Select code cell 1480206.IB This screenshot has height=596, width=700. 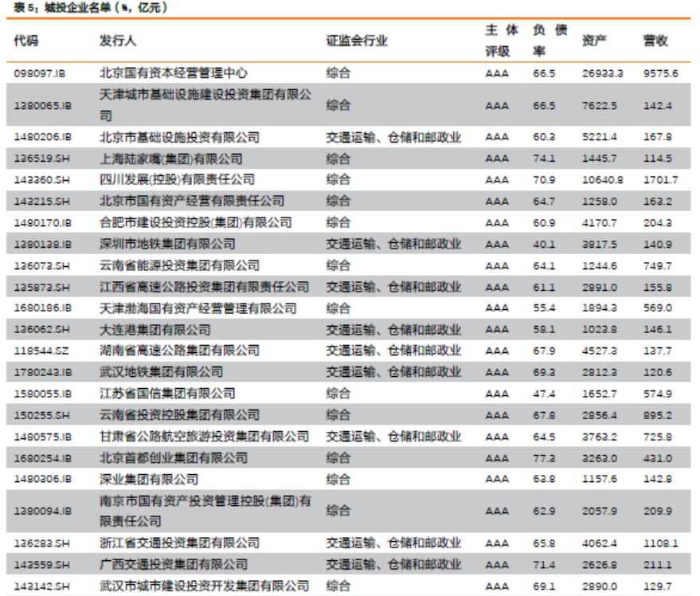(42, 137)
